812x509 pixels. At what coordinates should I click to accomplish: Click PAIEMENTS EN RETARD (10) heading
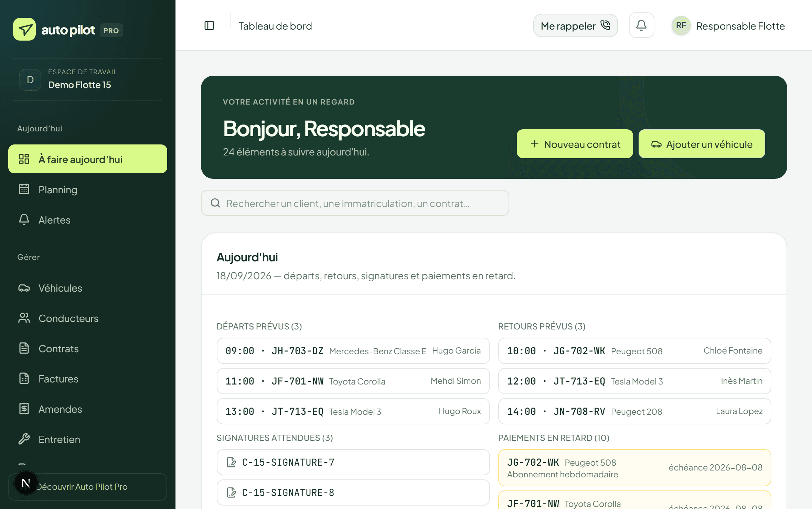(554, 437)
